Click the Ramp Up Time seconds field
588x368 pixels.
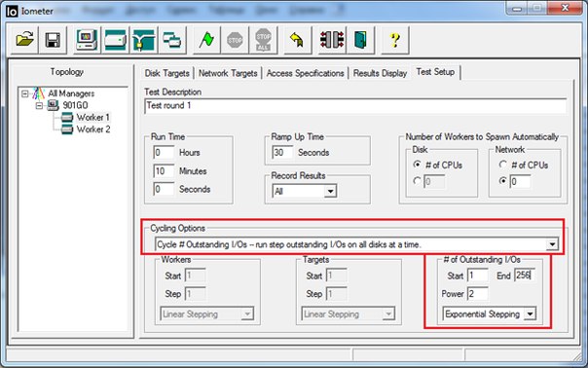(x=282, y=153)
